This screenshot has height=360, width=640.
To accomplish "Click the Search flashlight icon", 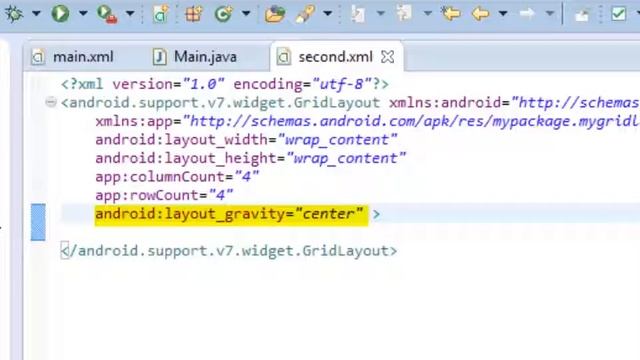I will [x=305, y=14].
